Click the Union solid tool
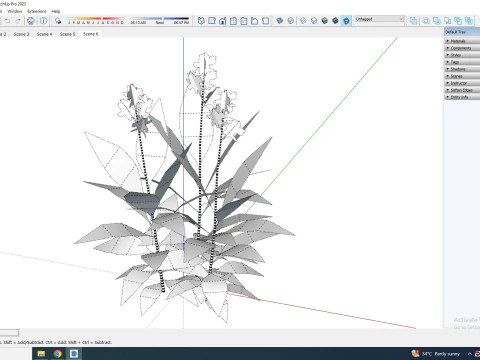Screen dimensions: 480x360 click(437, 21)
